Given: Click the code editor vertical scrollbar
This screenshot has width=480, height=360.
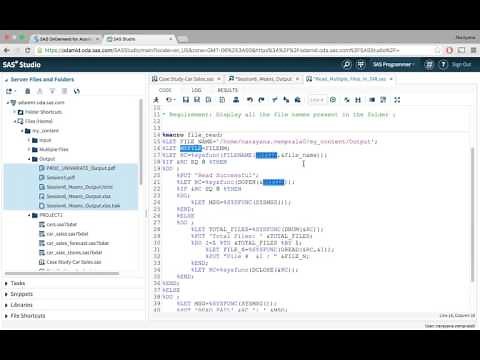Looking at the screenshot, I should pos(472,215).
